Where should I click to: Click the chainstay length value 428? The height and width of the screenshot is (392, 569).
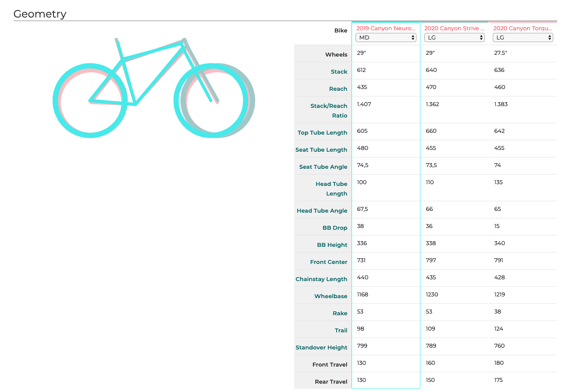tap(499, 278)
